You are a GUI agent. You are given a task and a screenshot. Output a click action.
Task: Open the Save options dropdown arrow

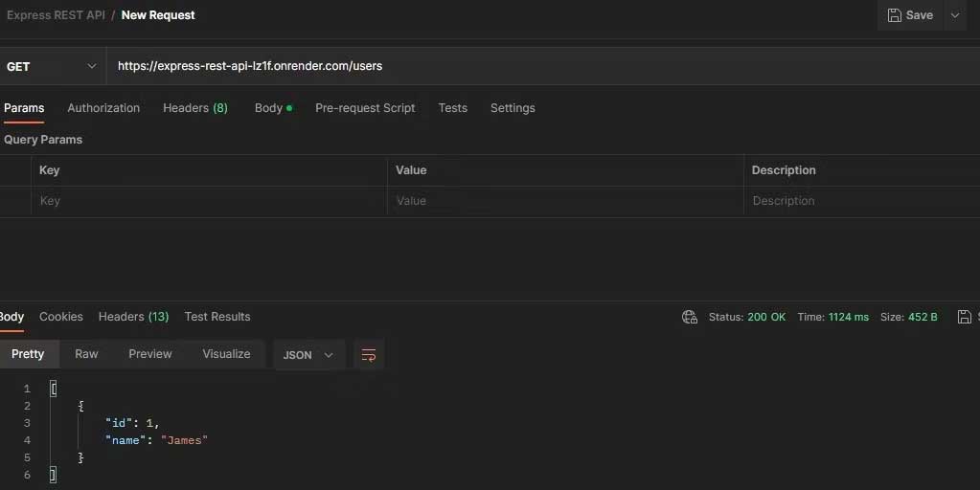pyautogui.click(x=955, y=15)
